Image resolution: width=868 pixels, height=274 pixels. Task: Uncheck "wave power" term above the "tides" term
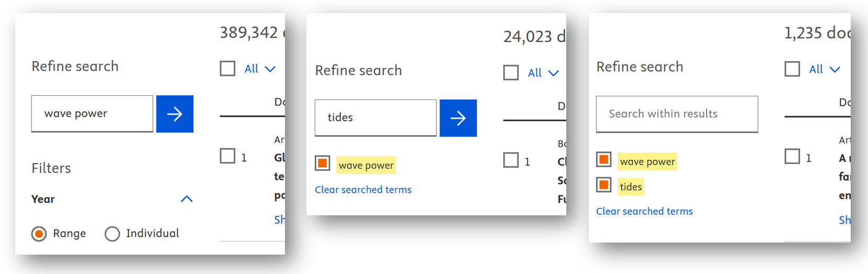(x=604, y=159)
